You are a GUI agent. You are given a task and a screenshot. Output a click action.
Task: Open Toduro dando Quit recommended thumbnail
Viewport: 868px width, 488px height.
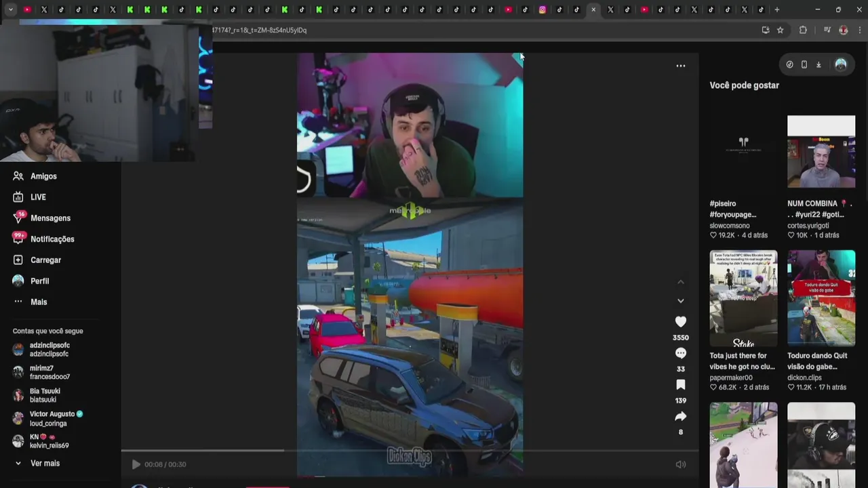tap(821, 298)
